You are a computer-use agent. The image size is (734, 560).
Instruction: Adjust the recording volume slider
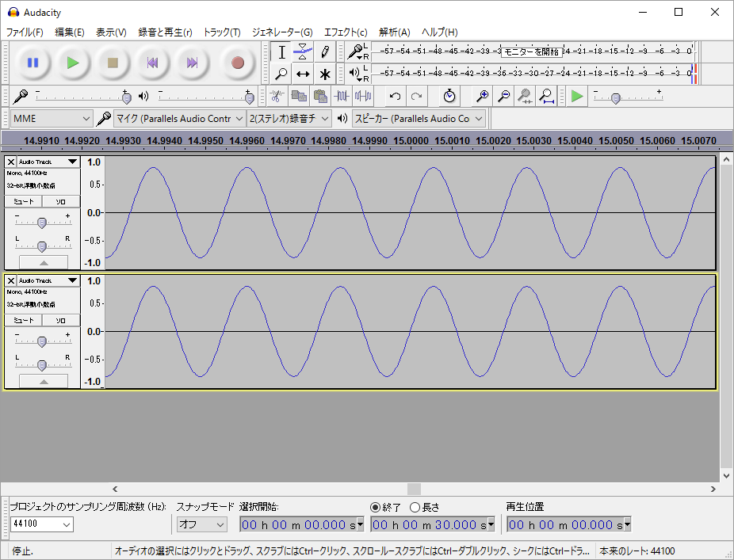(x=126, y=97)
